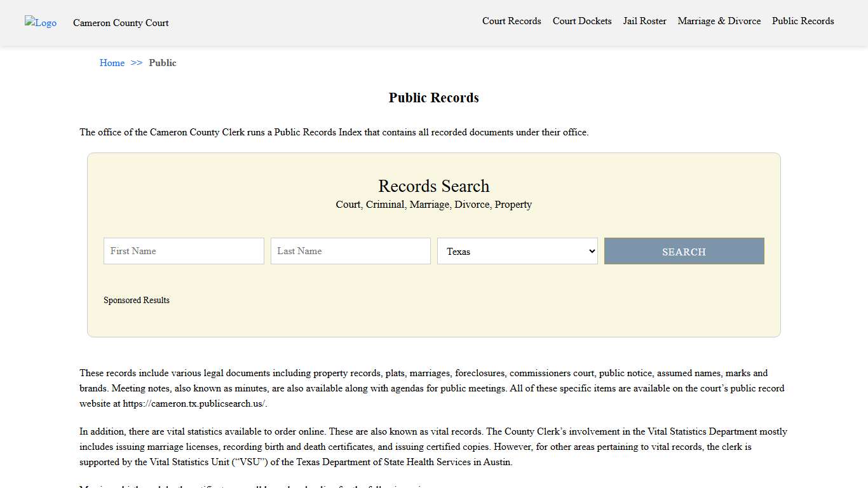This screenshot has width=868, height=488.
Task: Open the Marriage & Divorce section
Action: pos(719,21)
